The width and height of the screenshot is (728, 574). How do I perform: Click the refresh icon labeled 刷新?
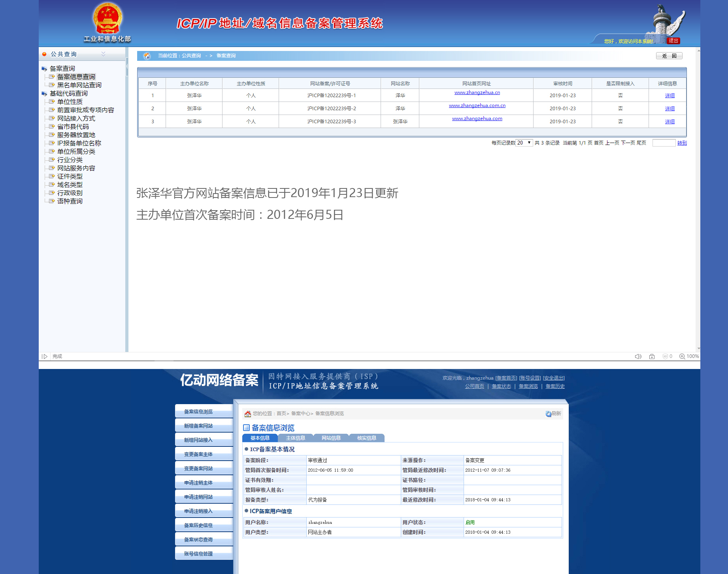point(553,414)
